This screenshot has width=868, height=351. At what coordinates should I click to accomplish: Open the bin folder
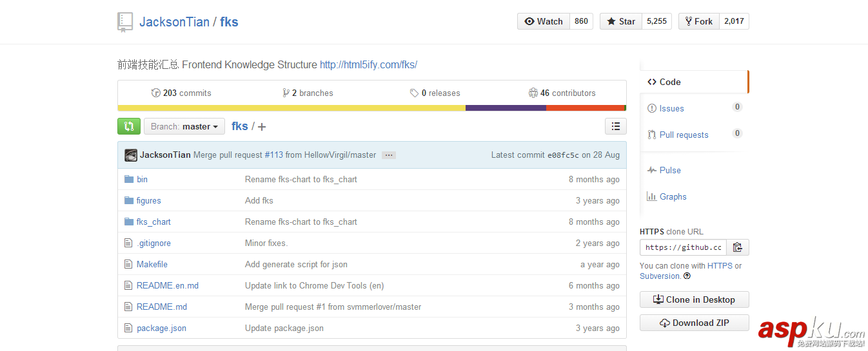click(x=142, y=180)
